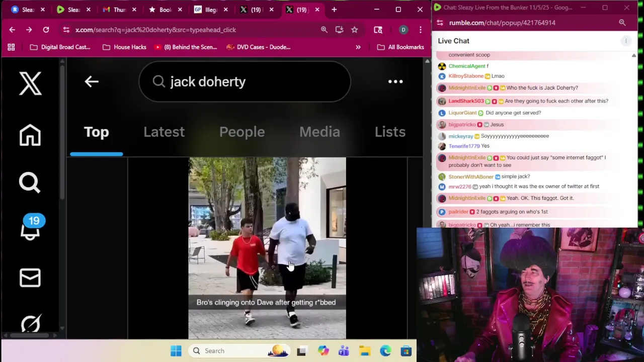Switch to the Lists search tab
644x362 pixels.
390,132
